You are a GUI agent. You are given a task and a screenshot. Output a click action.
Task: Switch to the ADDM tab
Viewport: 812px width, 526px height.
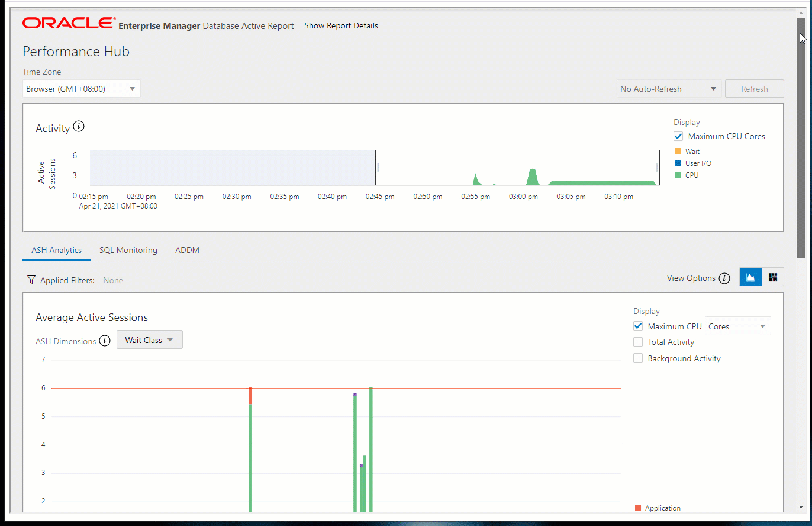point(187,250)
